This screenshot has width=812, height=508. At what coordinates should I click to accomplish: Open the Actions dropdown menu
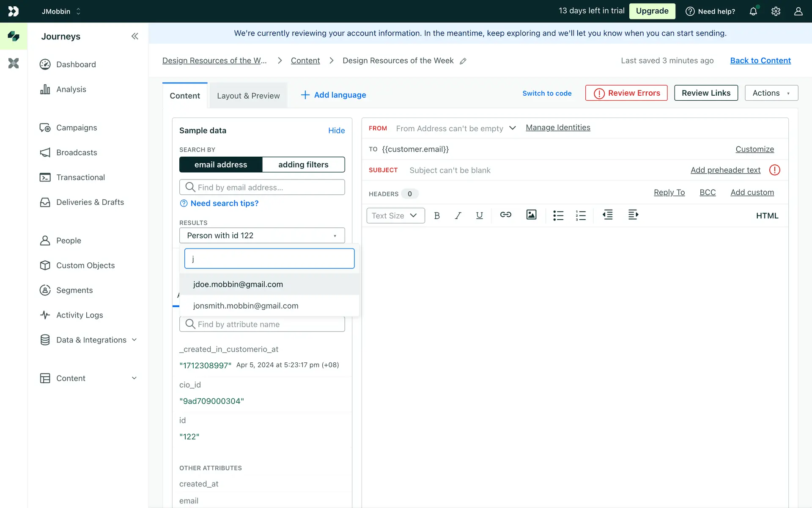point(771,93)
